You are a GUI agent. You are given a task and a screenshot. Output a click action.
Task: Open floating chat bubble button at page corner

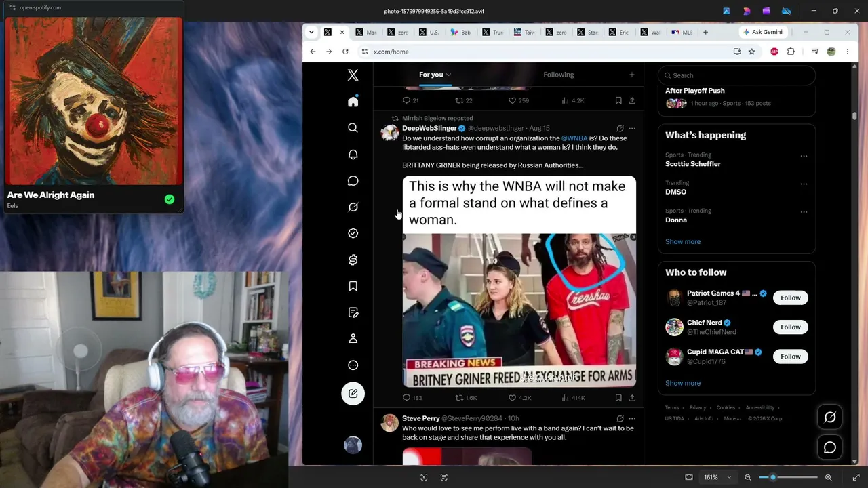coord(830,447)
